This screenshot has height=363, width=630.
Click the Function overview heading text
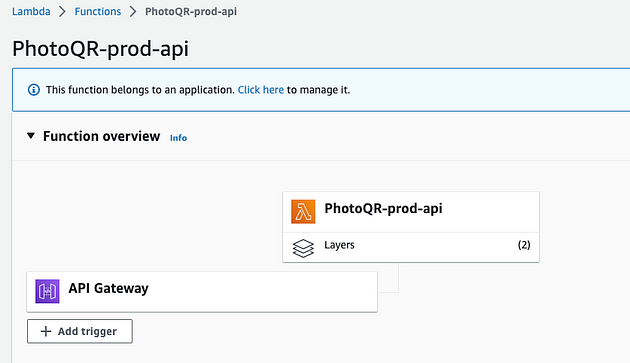tap(102, 136)
